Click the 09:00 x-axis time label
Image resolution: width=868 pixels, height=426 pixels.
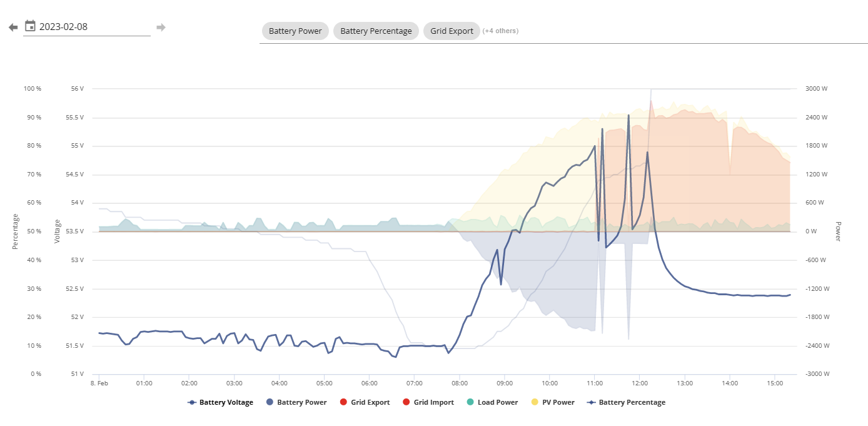(x=505, y=383)
